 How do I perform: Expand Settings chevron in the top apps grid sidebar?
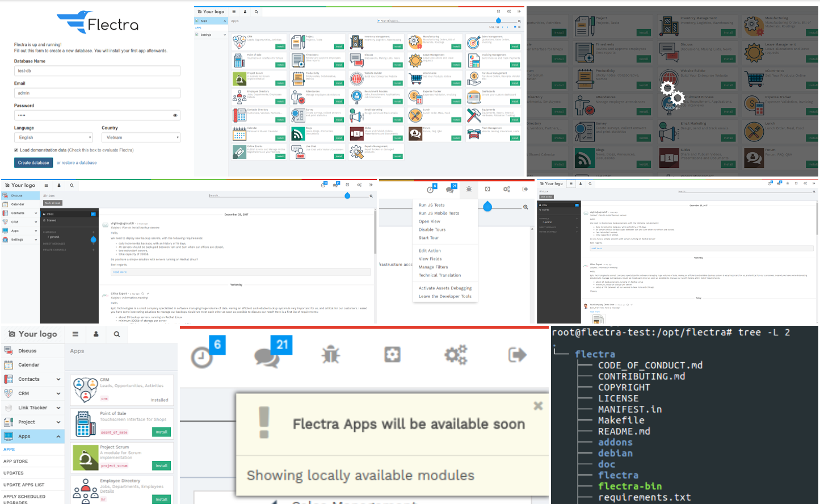pyautogui.click(x=225, y=35)
